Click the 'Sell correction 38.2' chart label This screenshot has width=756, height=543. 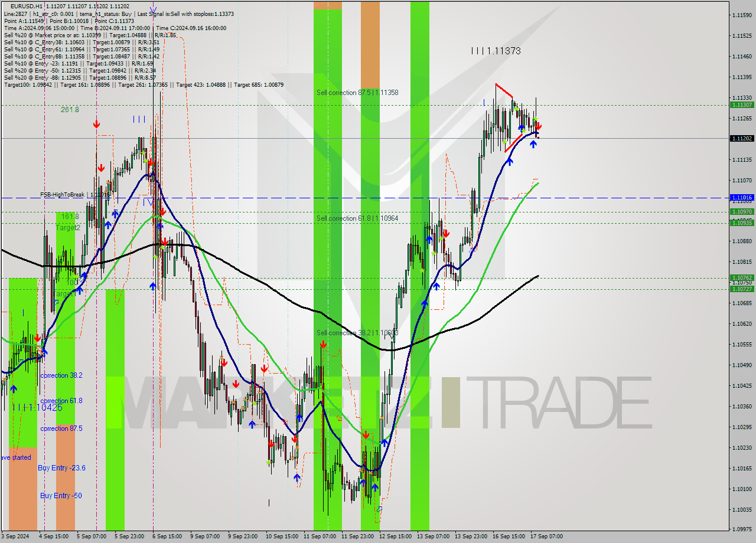click(x=357, y=333)
